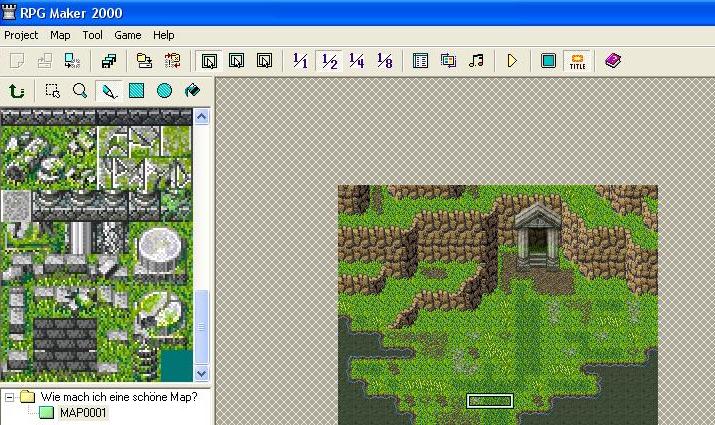This screenshot has height=425, width=715.
Task: Open the Material Manager icon
Action: 448,61
